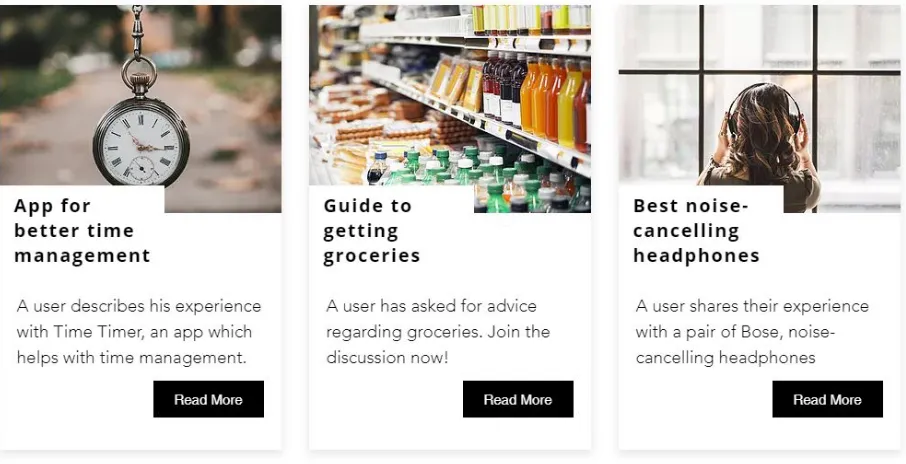Click Read More under noise-cancelling headphones
Viewport: 906px width, 464px height.
[x=827, y=399]
